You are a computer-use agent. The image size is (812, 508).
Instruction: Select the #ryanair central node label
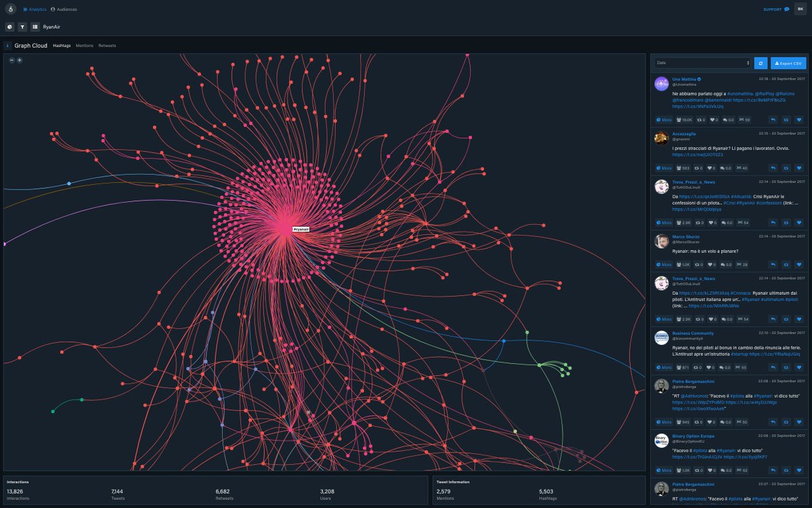[301, 230]
